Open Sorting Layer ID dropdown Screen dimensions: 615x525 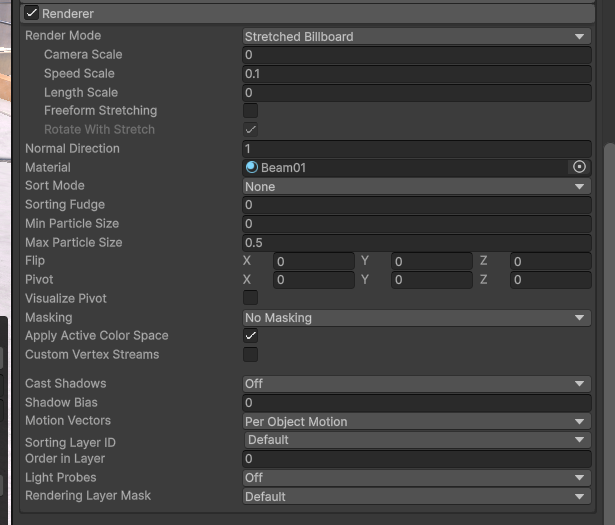pyautogui.click(x=416, y=440)
